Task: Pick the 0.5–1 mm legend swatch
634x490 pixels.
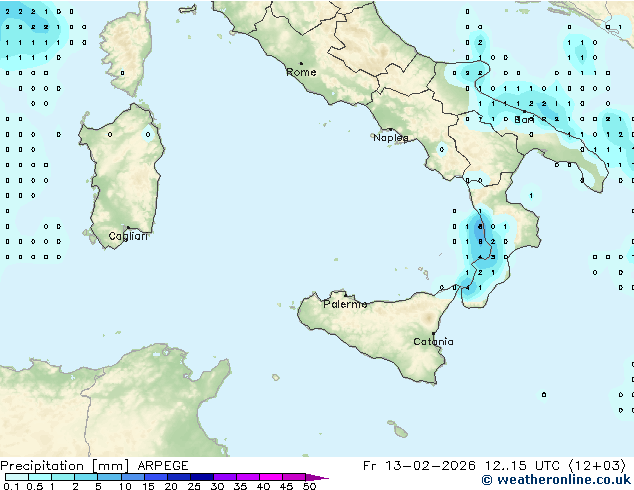Action: coord(40,477)
